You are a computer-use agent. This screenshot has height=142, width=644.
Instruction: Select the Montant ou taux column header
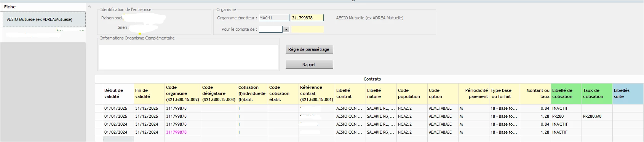point(535,94)
